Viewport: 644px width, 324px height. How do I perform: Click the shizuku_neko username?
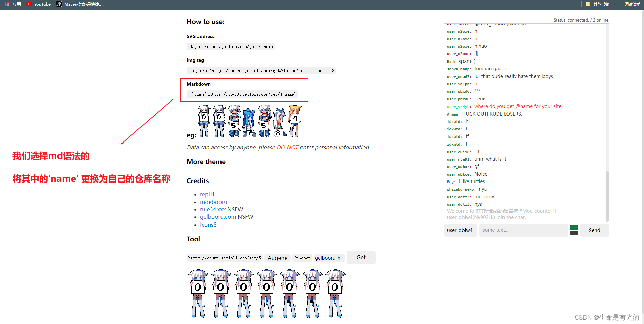(x=461, y=189)
